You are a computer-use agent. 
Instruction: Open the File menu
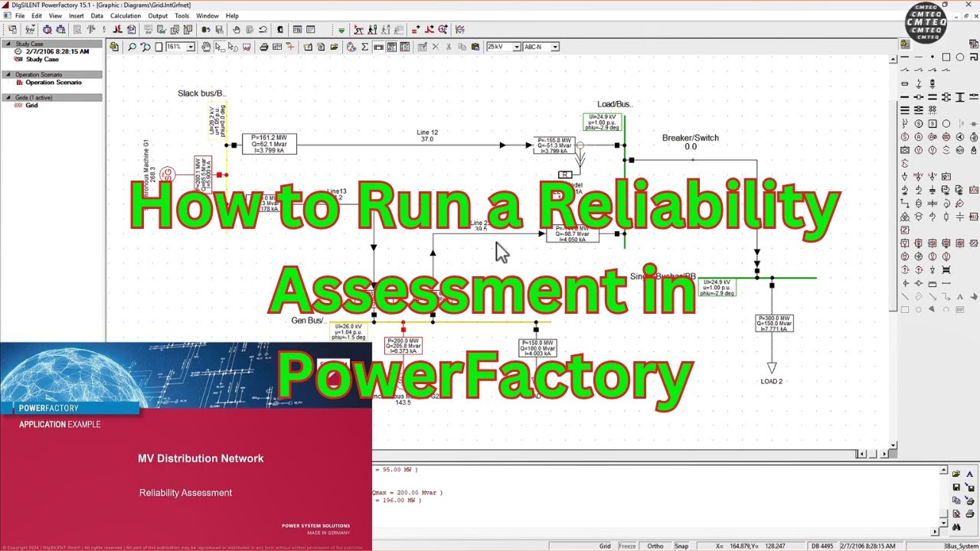pyautogui.click(x=20, y=15)
